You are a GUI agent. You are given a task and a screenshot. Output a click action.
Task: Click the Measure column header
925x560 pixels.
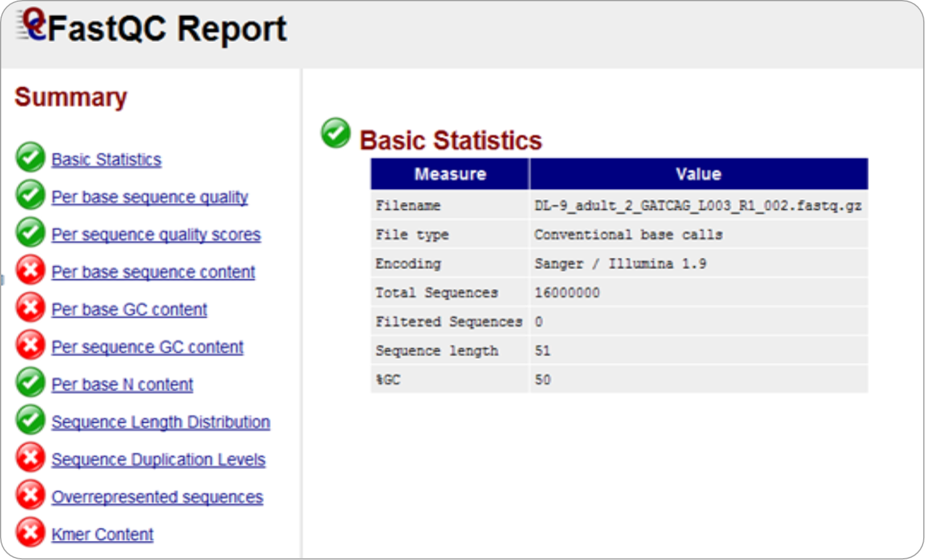point(450,174)
